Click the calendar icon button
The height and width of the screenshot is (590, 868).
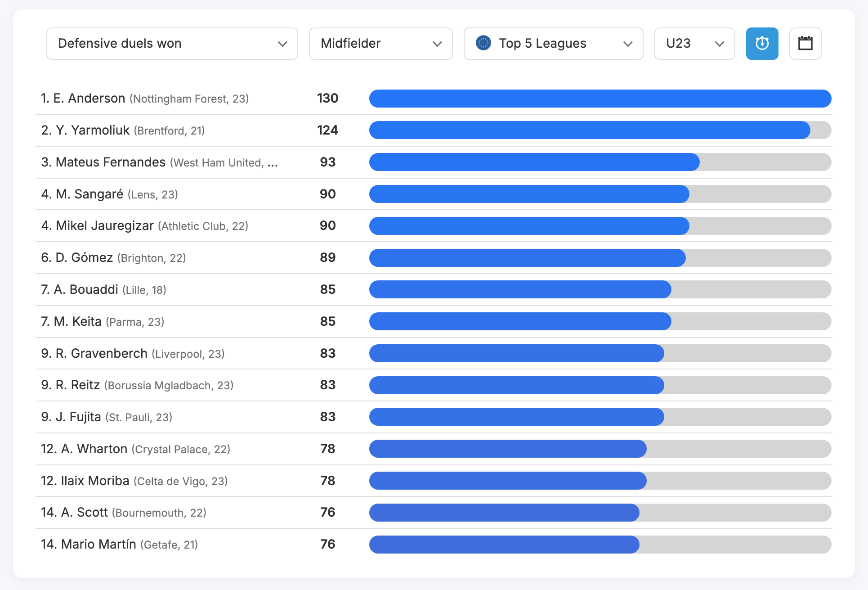pos(805,44)
